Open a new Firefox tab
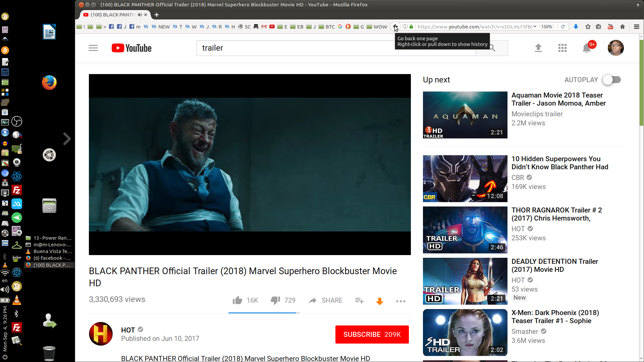The image size is (644, 362). [x=157, y=15]
